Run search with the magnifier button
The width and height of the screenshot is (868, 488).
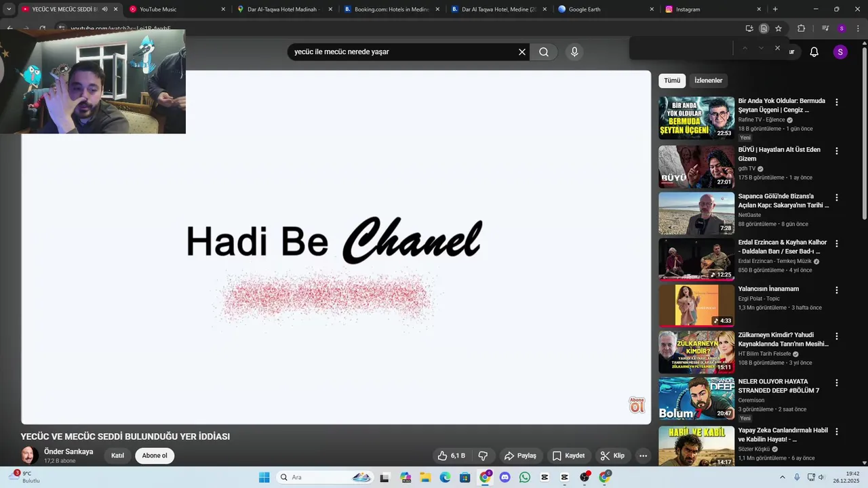pos(544,52)
